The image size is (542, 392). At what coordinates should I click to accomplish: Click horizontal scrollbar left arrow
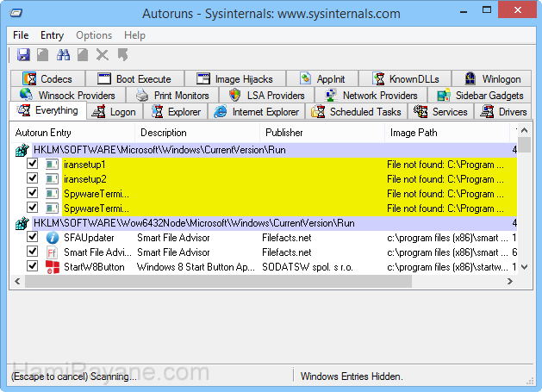tap(17, 282)
